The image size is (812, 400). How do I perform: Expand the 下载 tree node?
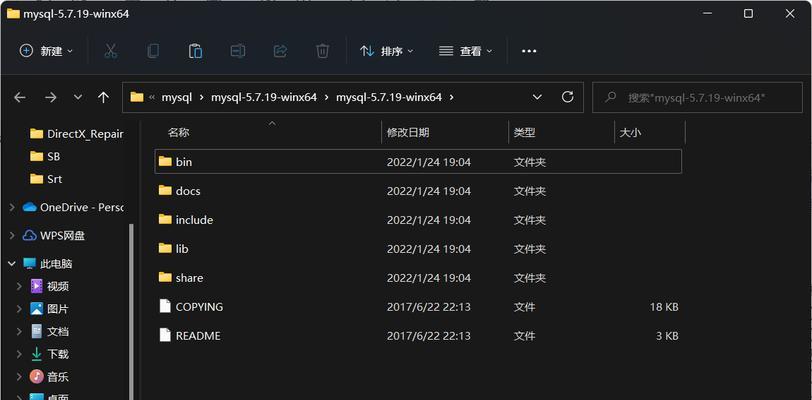(x=19, y=354)
